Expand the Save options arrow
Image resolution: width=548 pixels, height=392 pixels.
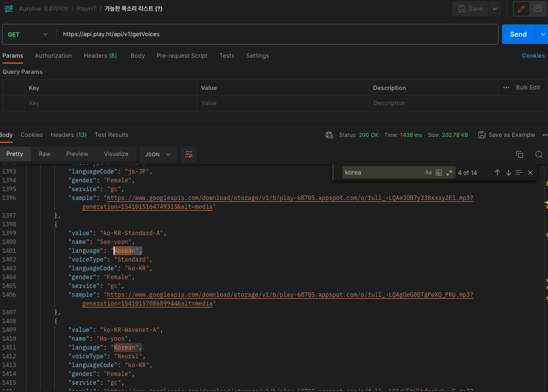(x=494, y=9)
